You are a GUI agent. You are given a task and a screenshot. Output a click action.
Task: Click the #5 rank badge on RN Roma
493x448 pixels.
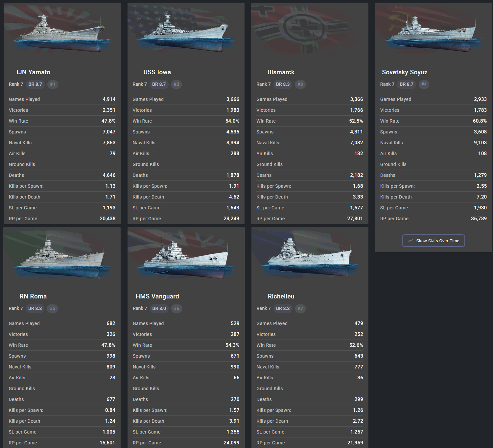coord(53,308)
